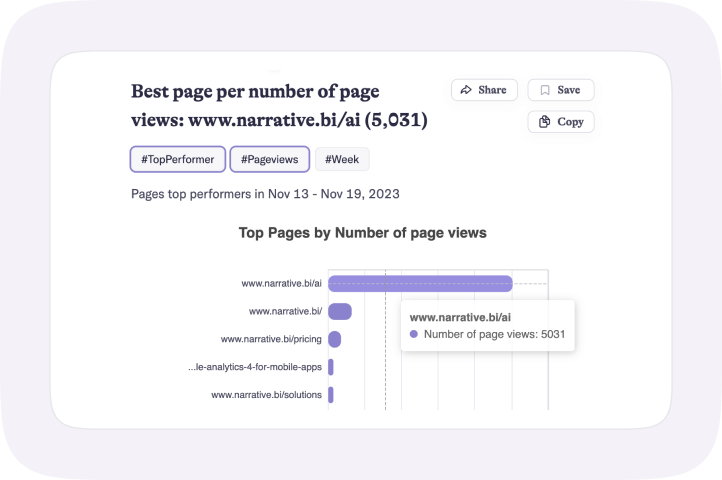Click the www.narrative.bi/ai bar in chart
Image resolution: width=722 pixels, height=480 pixels.
(x=420, y=284)
